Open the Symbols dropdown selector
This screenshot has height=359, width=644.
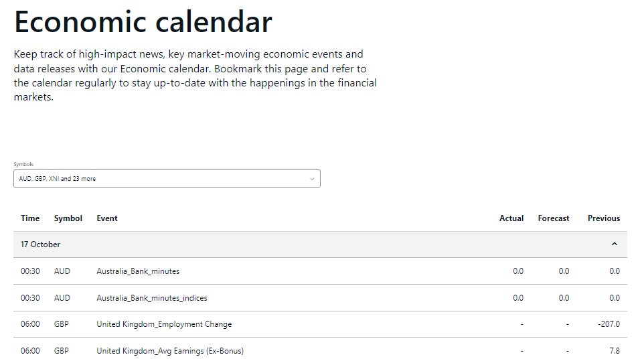[x=166, y=179]
